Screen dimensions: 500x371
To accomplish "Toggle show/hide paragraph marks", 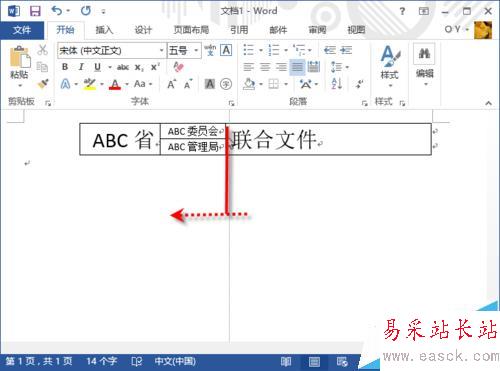I will click(359, 84).
